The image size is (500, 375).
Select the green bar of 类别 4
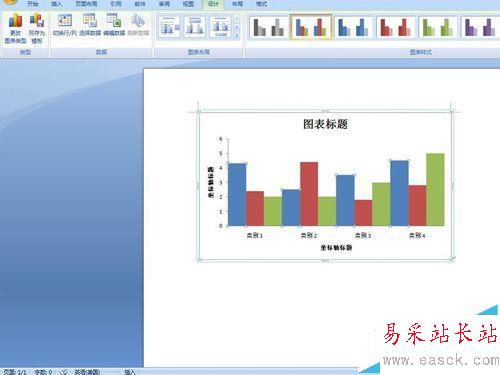pos(435,190)
